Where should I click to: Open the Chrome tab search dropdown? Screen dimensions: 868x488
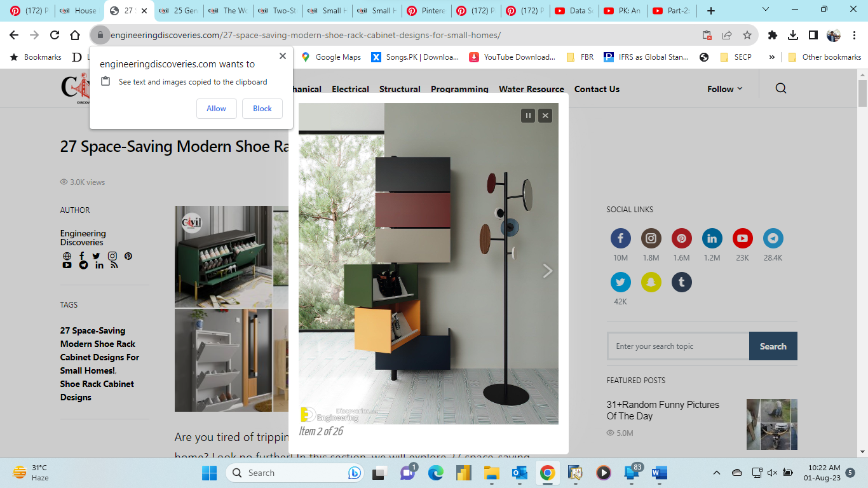click(x=765, y=10)
